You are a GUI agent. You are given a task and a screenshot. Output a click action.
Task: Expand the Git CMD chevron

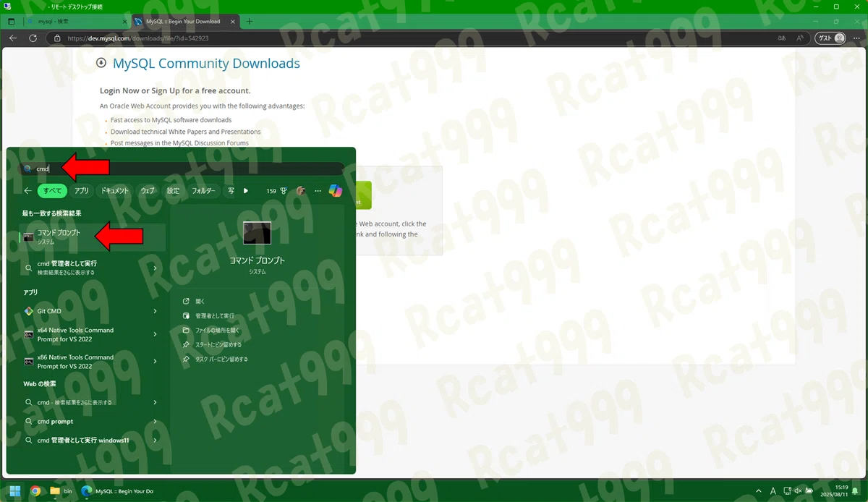(x=155, y=311)
